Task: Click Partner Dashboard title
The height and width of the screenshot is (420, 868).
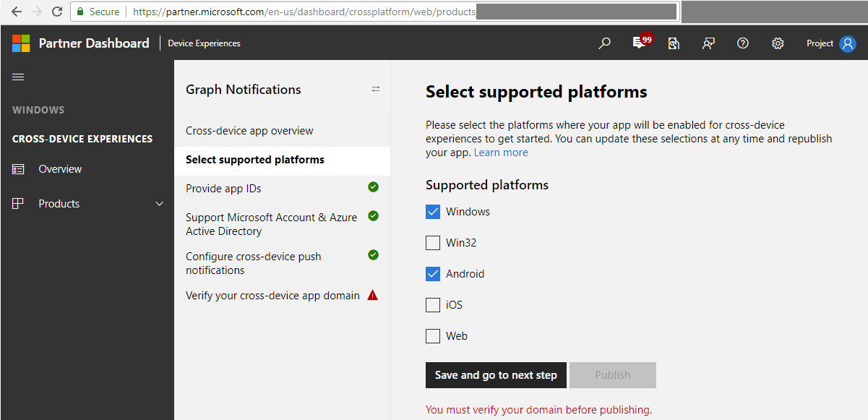Action: pyautogui.click(x=94, y=43)
